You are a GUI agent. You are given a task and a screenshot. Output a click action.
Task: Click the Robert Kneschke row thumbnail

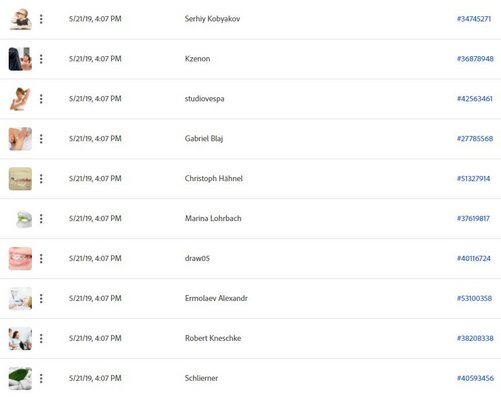click(x=20, y=338)
